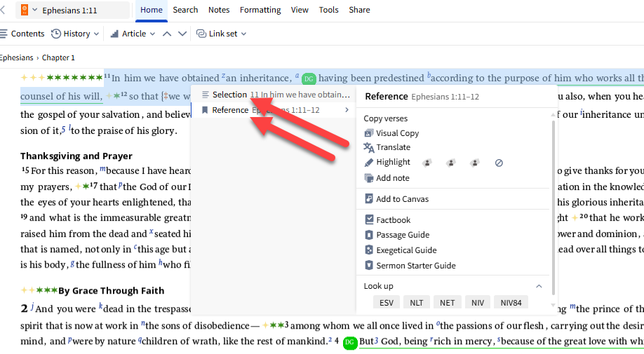Open the Sermon Starter Guide
The image size is (644, 354).
pos(415,266)
